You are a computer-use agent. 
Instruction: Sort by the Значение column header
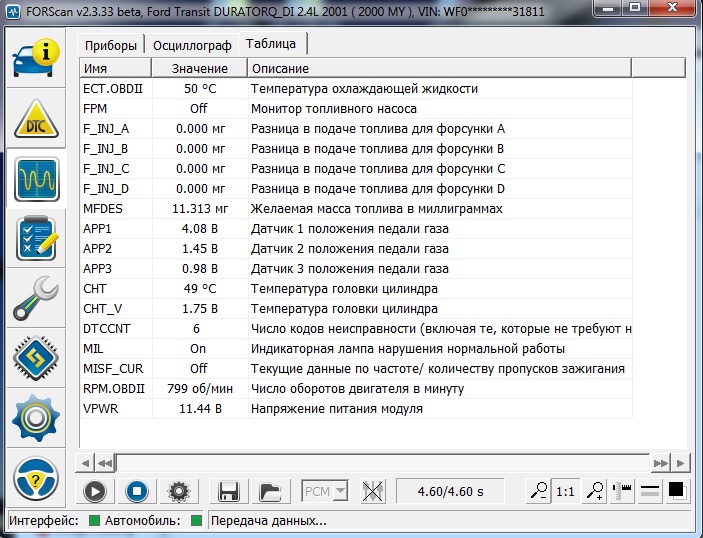[x=200, y=69]
